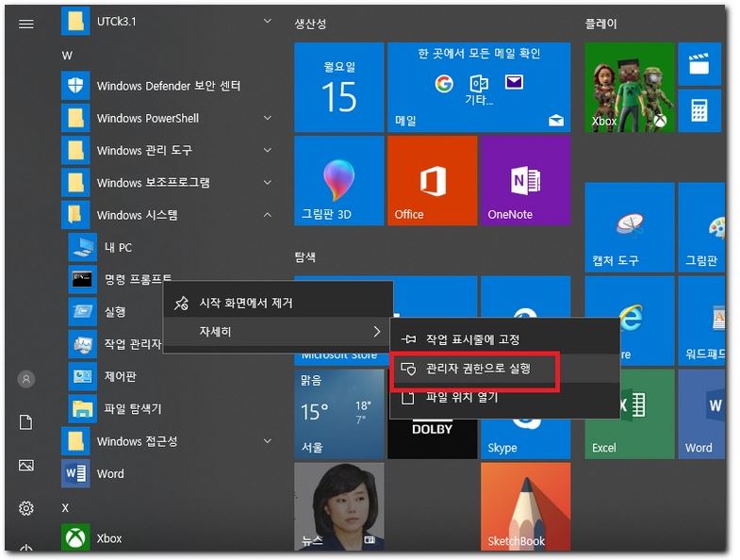Open the Xbox avatars tile
740x560 pixels.
tap(630, 87)
